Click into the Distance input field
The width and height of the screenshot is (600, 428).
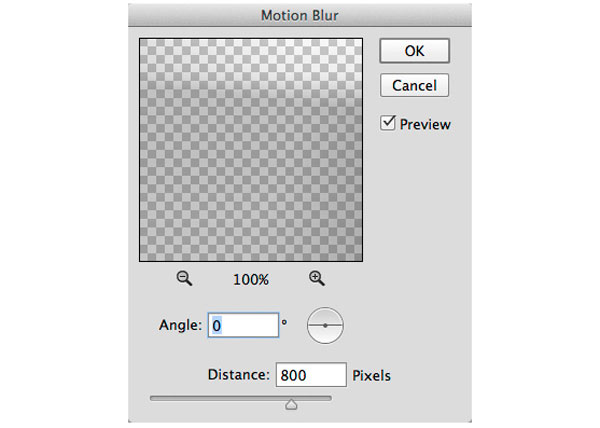tap(311, 375)
